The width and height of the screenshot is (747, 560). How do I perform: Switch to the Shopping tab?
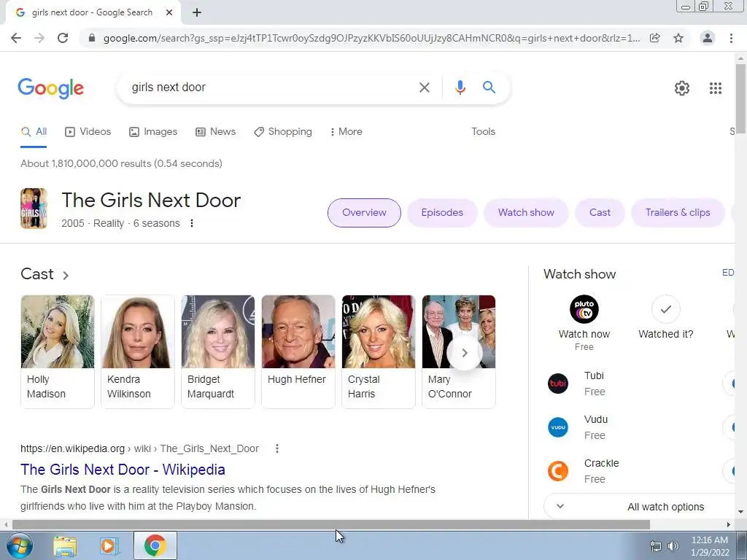[x=283, y=132]
